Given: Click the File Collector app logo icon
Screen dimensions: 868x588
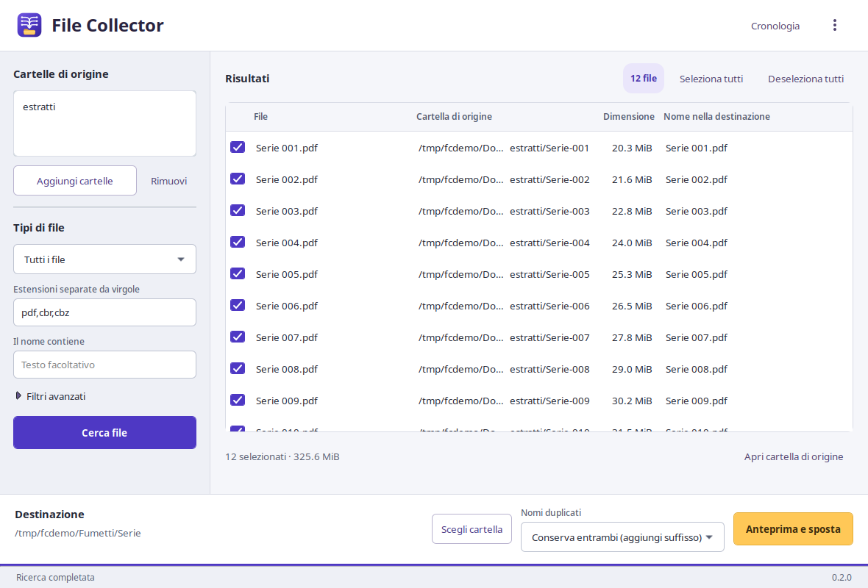Looking at the screenshot, I should [29, 26].
